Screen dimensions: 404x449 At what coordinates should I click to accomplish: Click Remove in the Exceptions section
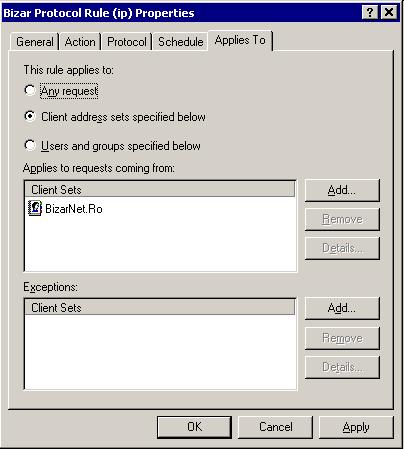point(342,338)
